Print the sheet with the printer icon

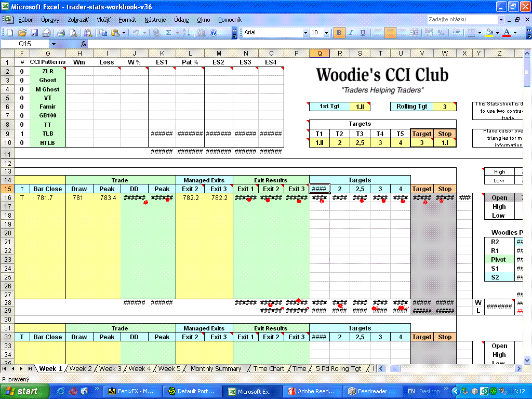61,33
